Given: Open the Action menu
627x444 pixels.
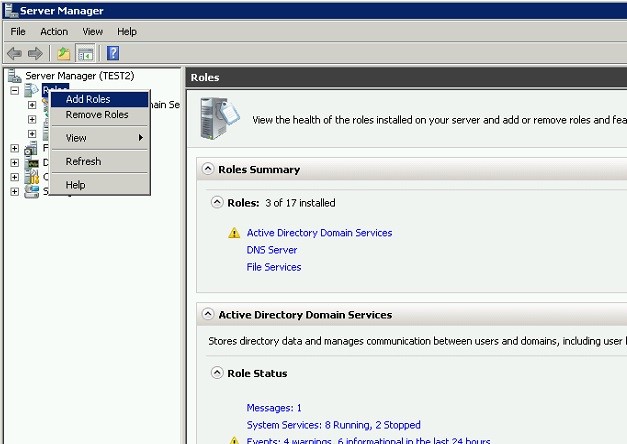Looking at the screenshot, I should click(x=54, y=32).
